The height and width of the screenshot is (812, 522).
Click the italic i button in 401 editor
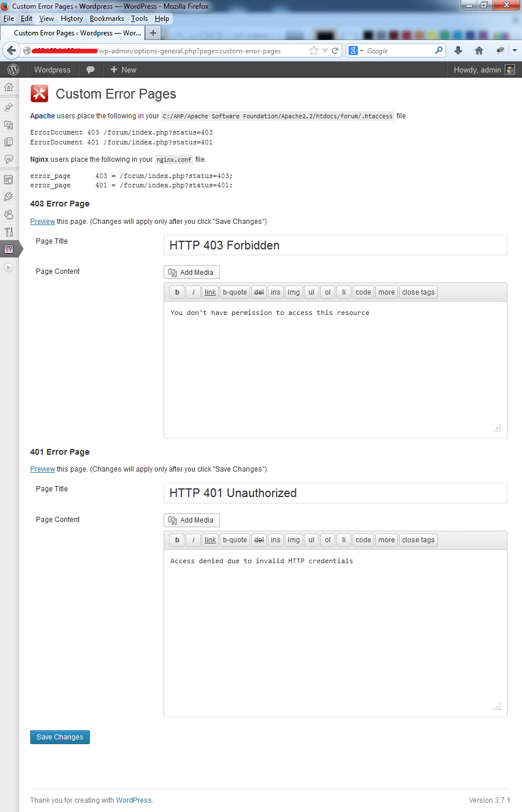pos(193,540)
